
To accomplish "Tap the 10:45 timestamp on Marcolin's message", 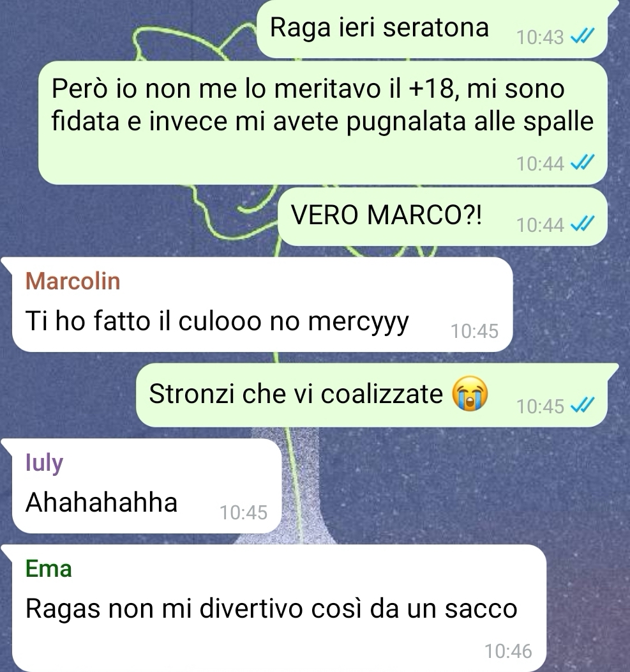I will [x=474, y=331].
